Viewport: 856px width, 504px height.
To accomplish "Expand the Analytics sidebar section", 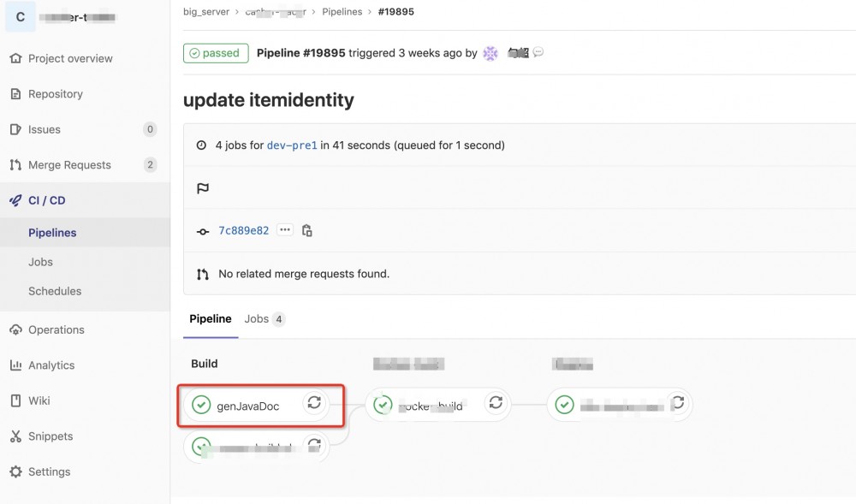I will click(51, 365).
